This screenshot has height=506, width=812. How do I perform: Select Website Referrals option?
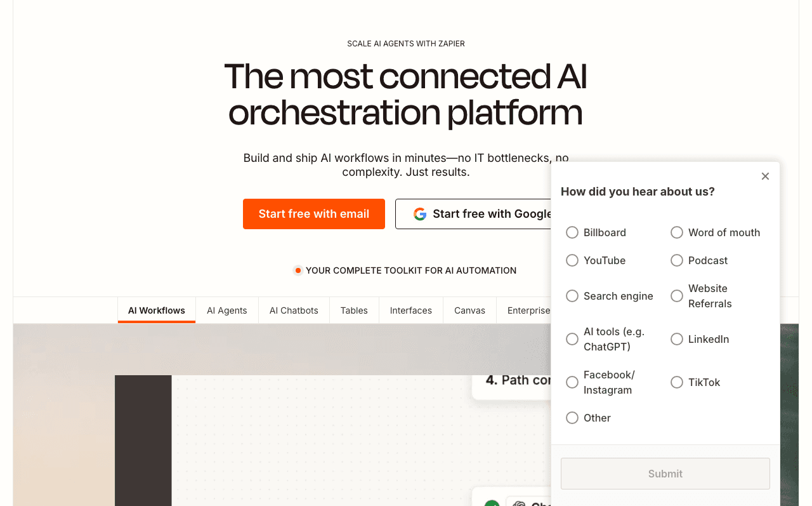tap(676, 296)
